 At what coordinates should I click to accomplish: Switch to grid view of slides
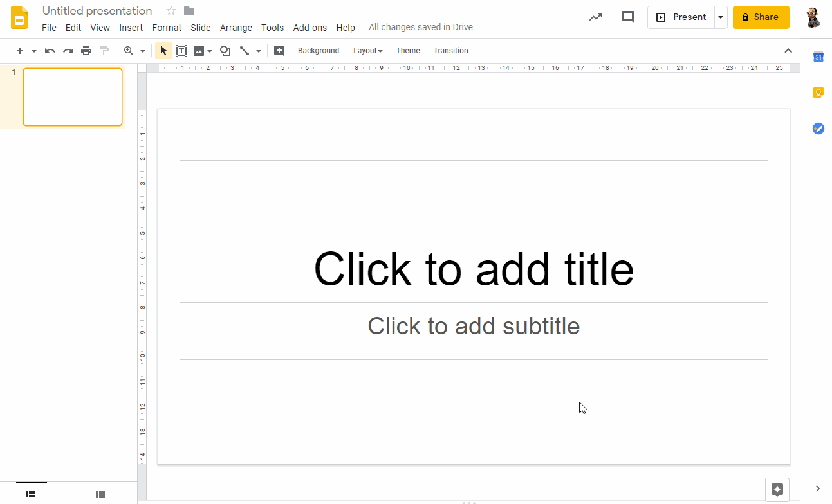click(100, 494)
